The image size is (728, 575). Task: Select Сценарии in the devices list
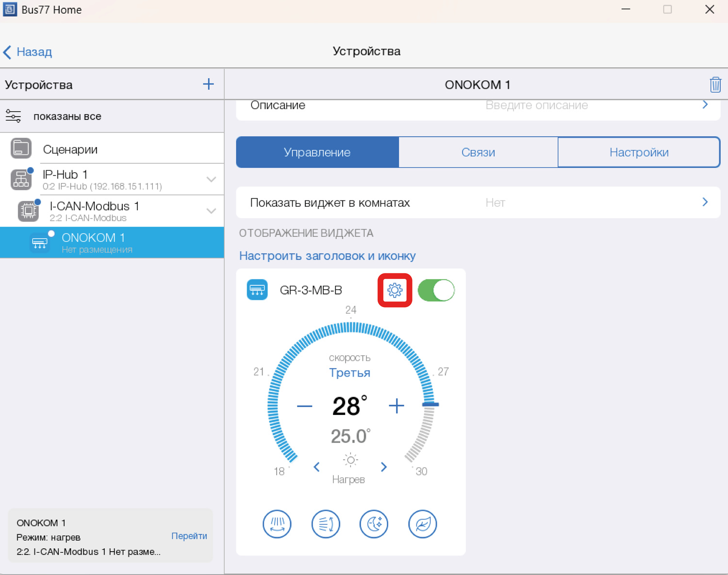70,149
